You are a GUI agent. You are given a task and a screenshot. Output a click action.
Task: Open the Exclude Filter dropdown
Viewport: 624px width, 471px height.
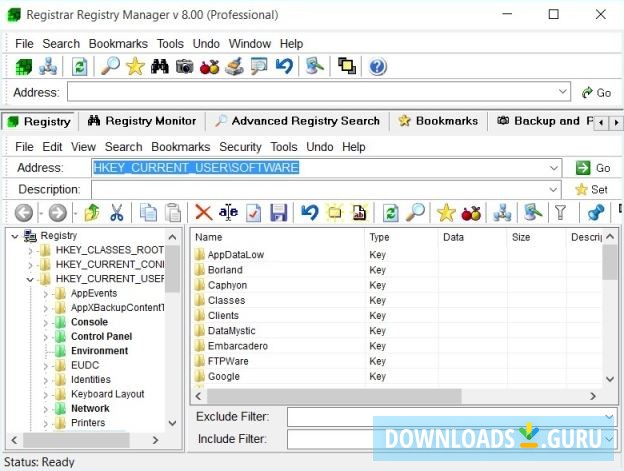pyautogui.click(x=609, y=417)
